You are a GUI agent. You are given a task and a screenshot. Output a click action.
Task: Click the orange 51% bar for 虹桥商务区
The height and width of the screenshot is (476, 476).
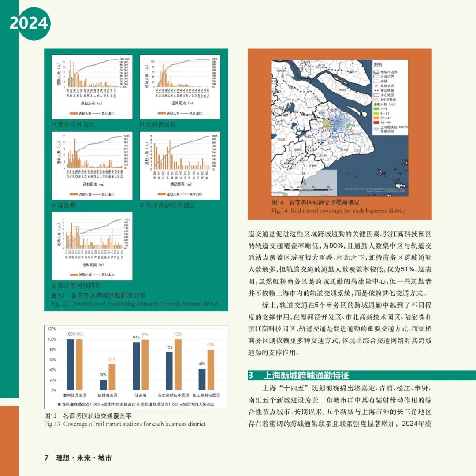point(112,377)
